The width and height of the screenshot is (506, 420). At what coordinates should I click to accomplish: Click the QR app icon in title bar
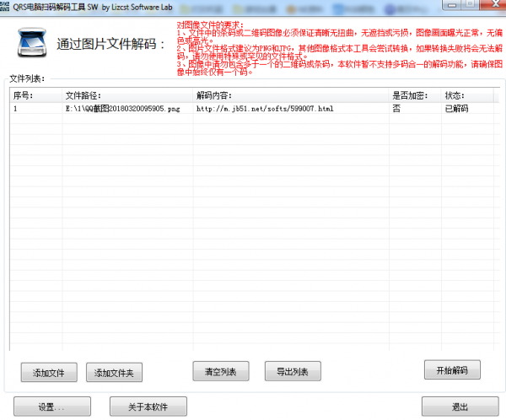4,7
